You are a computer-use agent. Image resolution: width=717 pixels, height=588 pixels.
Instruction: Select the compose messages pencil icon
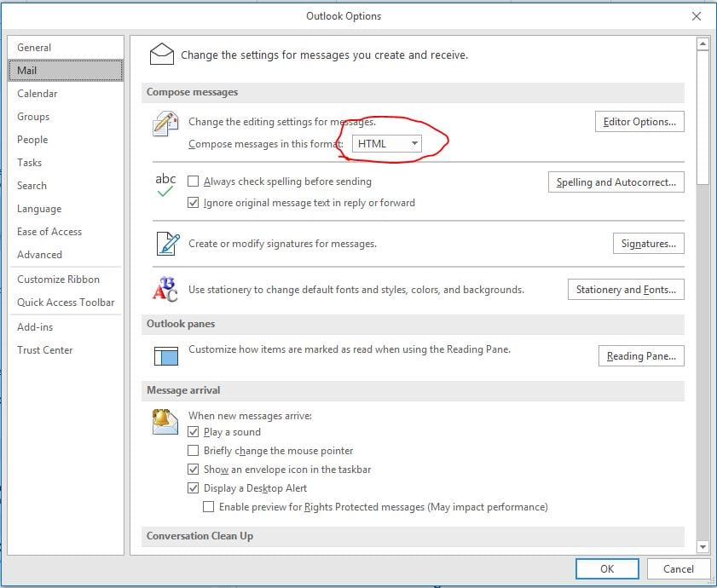tap(164, 124)
